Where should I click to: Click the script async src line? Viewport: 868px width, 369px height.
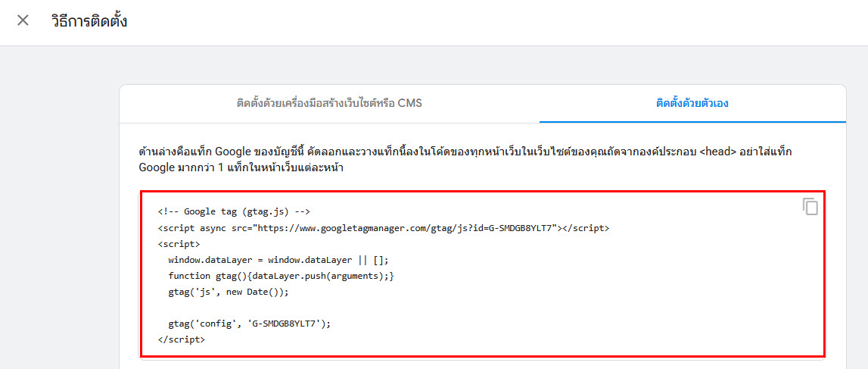pos(383,228)
